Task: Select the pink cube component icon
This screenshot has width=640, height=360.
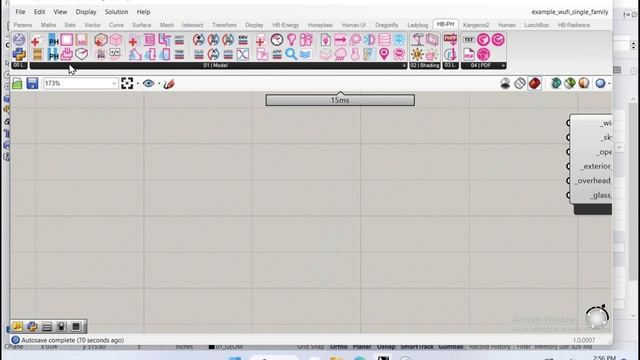Action: [x=116, y=40]
